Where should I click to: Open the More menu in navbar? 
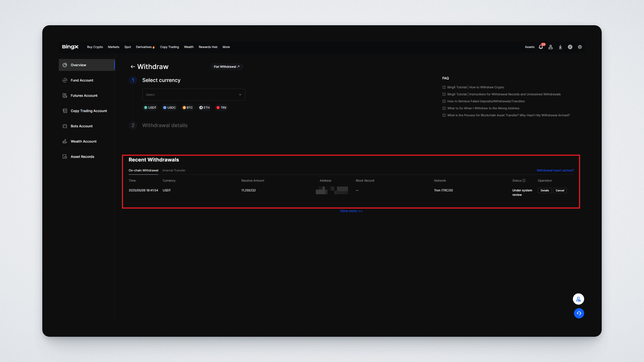click(226, 47)
